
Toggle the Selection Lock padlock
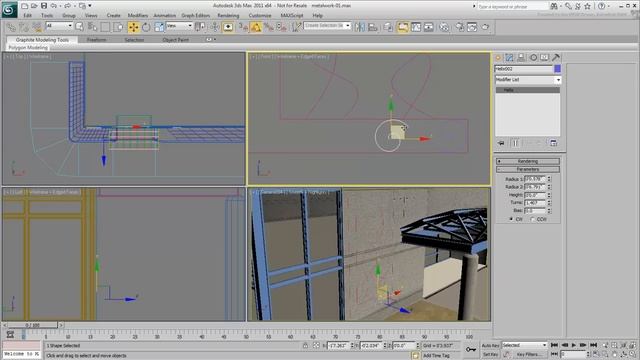305,346
